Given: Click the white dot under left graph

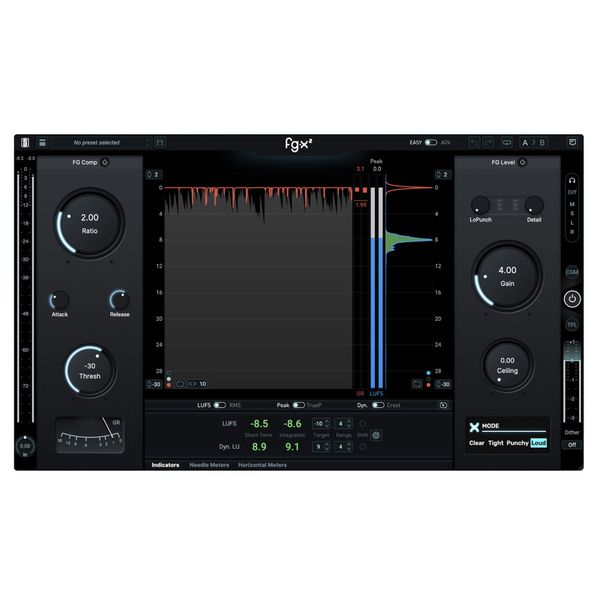Looking at the screenshot, I should pyautogui.click(x=169, y=379).
